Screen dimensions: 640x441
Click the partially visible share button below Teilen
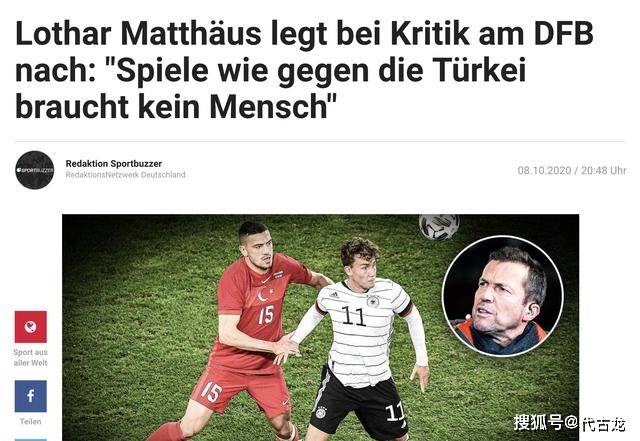click(31, 440)
